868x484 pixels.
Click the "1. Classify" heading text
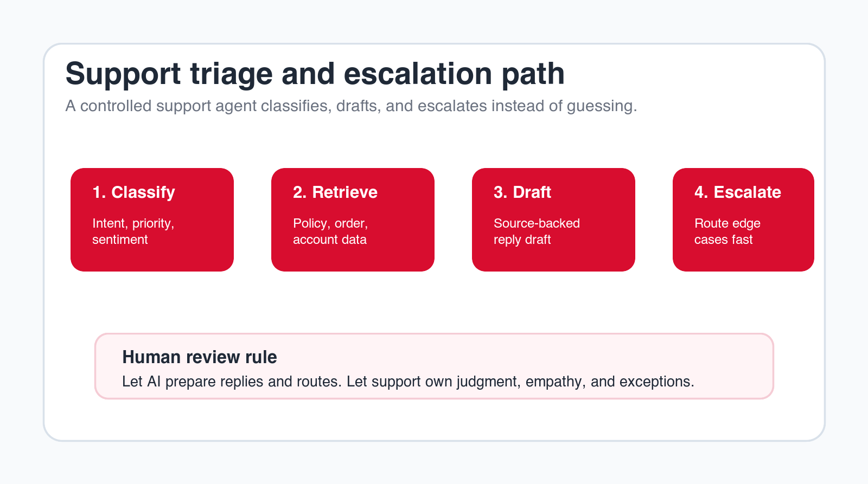(133, 192)
